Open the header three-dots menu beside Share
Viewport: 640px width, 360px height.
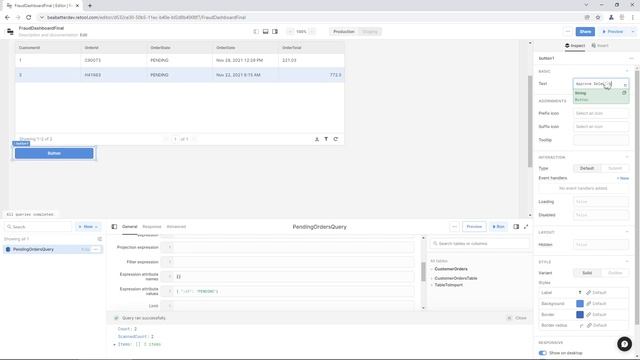568,31
